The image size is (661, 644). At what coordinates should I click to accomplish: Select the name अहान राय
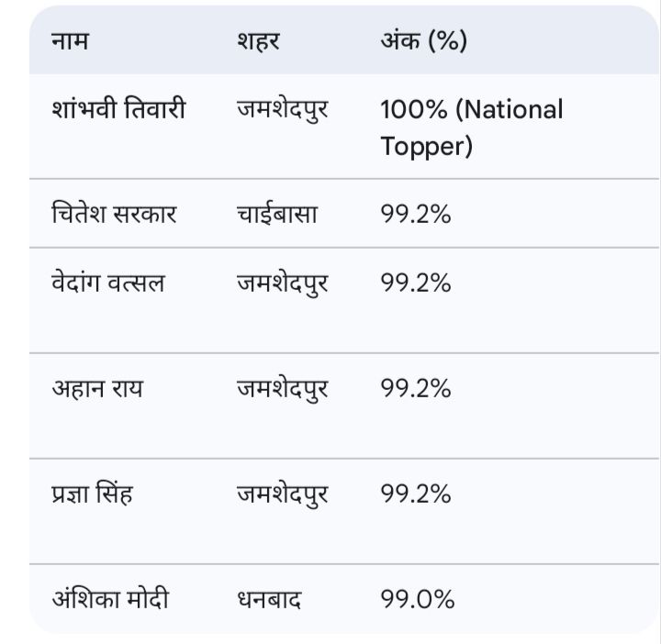coord(96,388)
